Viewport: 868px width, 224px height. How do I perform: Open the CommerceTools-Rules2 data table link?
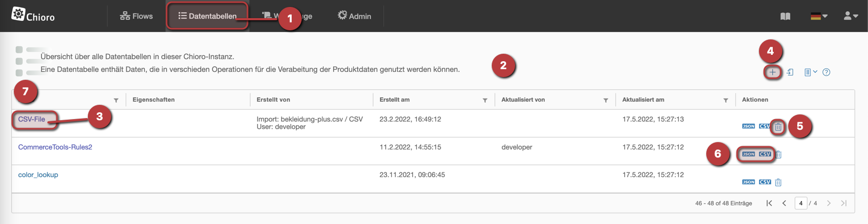[55, 147]
